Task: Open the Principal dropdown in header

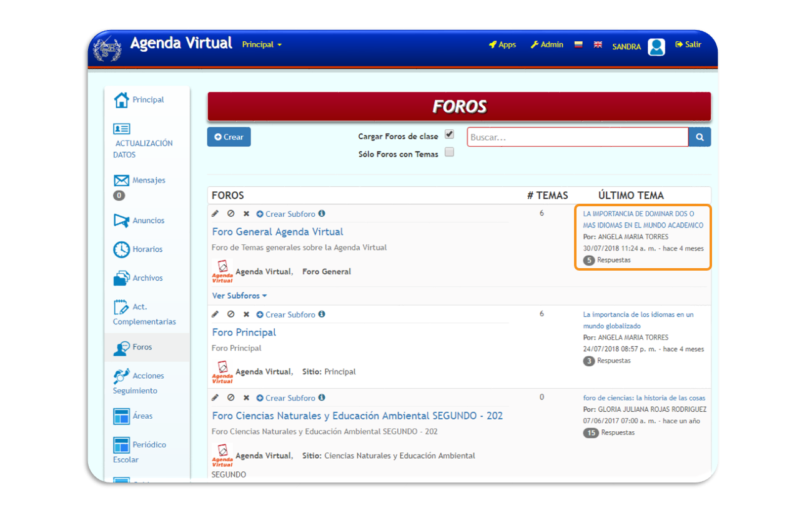Action: (x=262, y=45)
